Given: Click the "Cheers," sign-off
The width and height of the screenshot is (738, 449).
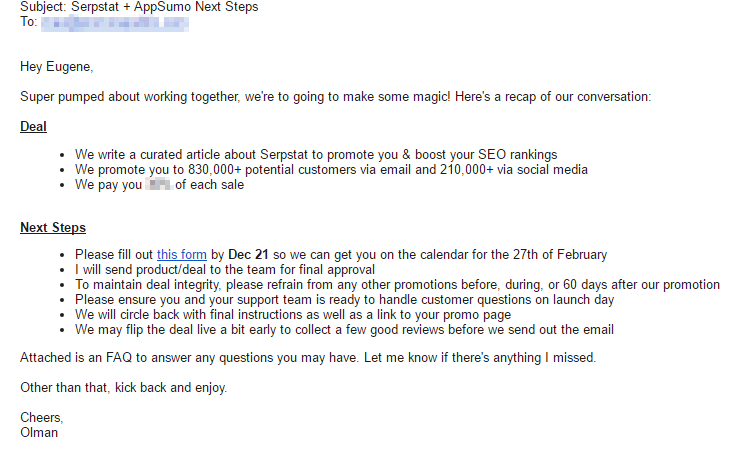Looking at the screenshot, I should [x=42, y=417].
